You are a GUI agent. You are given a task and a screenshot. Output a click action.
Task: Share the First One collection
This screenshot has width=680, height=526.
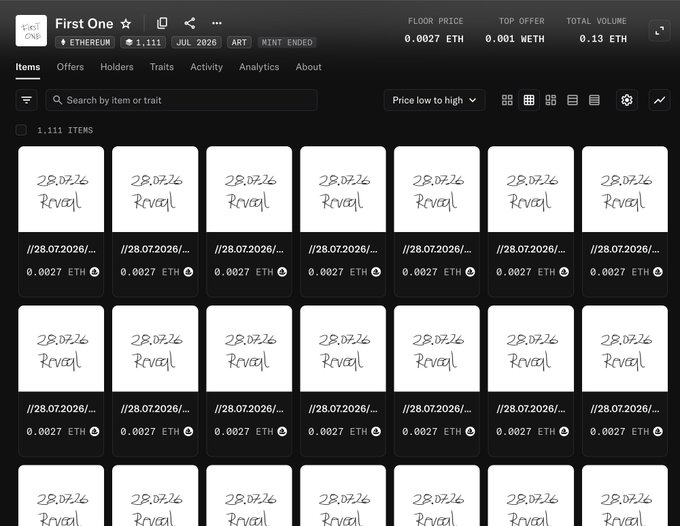[x=190, y=23]
